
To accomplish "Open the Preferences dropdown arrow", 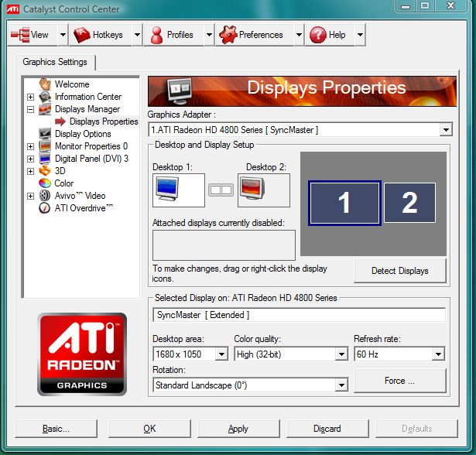I will click(299, 35).
